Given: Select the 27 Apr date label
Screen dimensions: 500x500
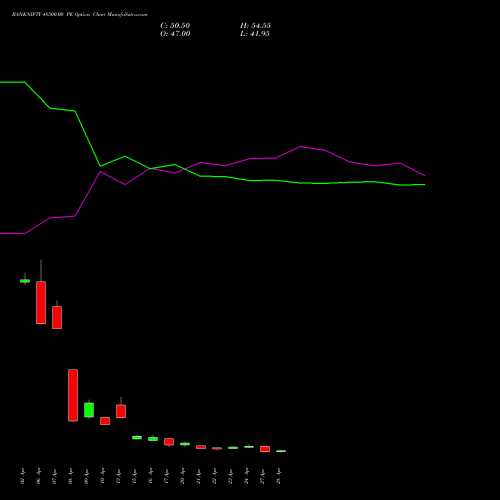Looking at the screenshot, I should pyautogui.click(x=263, y=476).
